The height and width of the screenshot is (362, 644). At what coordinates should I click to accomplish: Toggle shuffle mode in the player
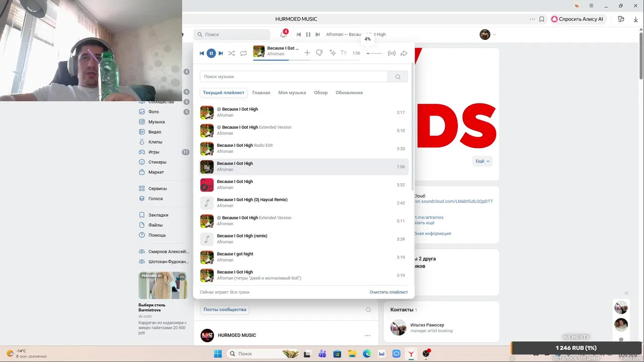click(231, 53)
